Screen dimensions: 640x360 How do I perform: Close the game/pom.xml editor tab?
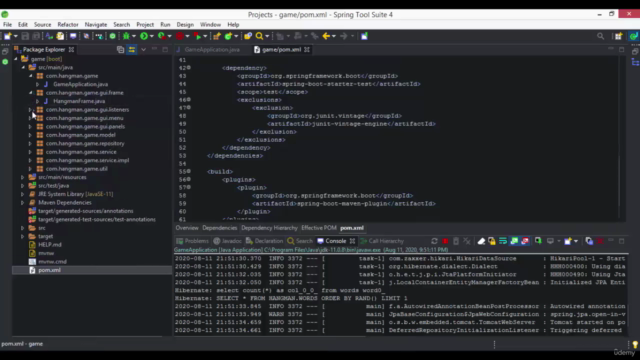tap(307, 50)
